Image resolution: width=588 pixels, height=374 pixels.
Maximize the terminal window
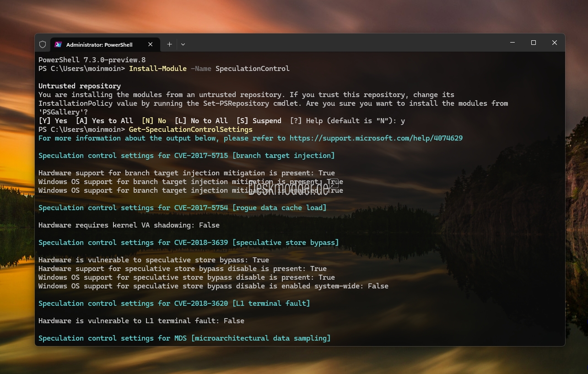pos(534,43)
